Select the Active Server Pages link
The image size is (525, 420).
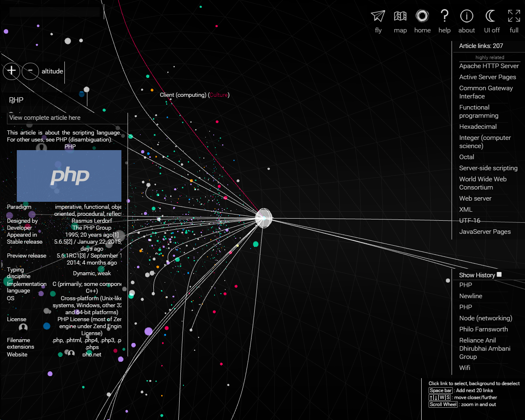(488, 77)
